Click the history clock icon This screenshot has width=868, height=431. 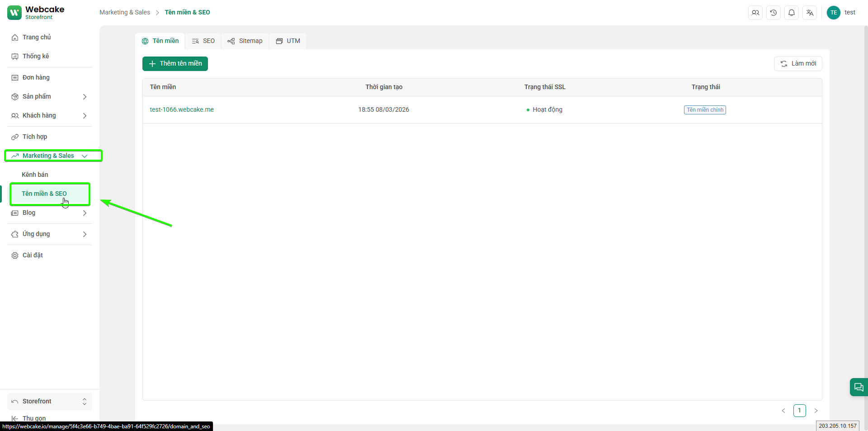(774, 13)
